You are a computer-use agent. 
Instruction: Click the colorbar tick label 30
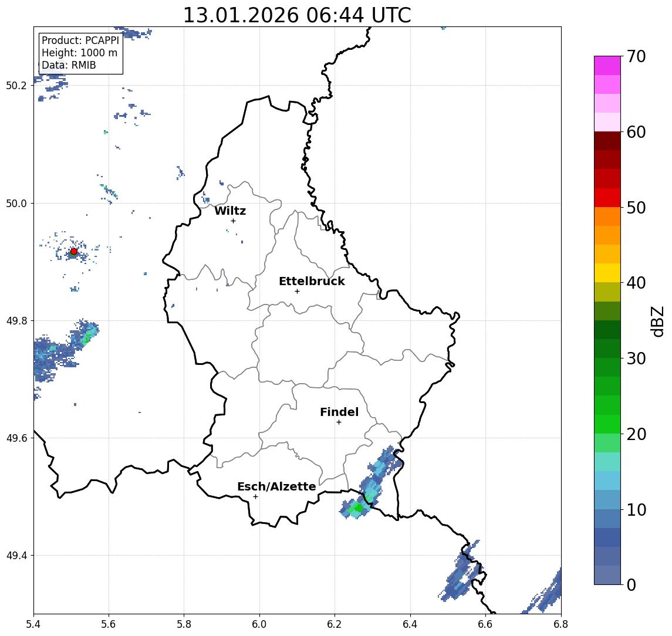636,358
